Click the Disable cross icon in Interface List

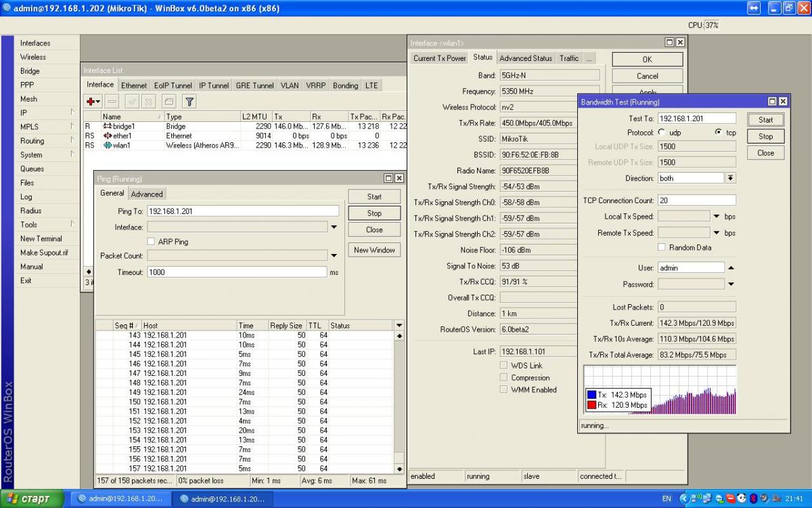(x=148, y=102)
